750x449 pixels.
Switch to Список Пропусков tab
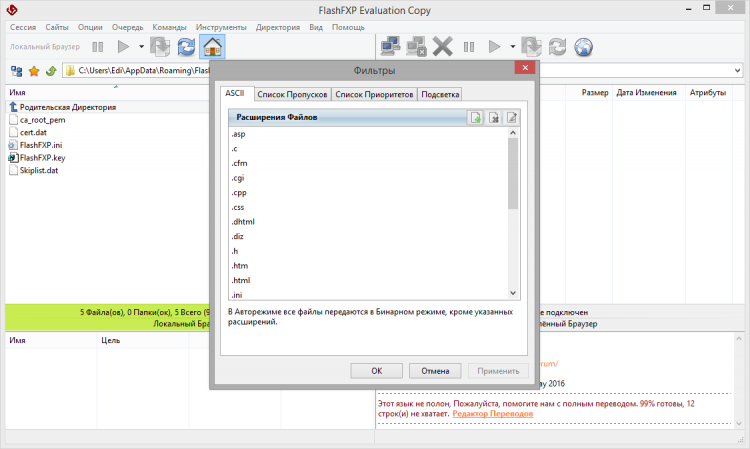coord(292,95)
